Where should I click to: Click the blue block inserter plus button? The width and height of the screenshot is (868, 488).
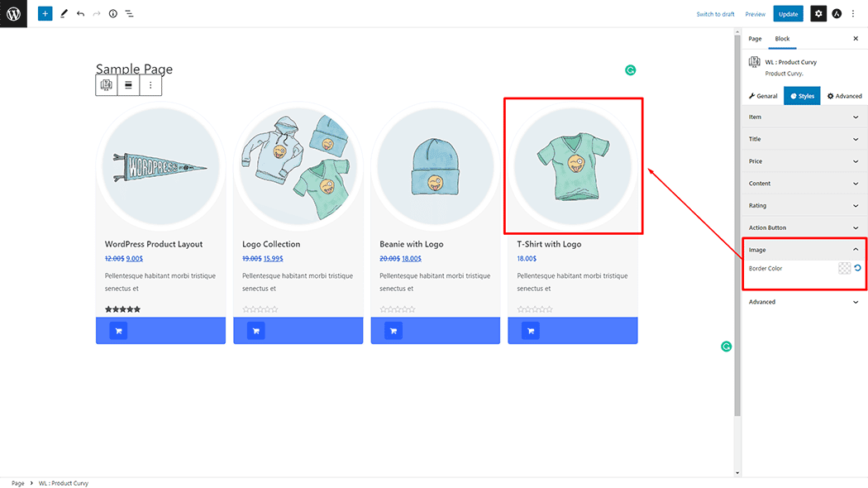point(45,14)
